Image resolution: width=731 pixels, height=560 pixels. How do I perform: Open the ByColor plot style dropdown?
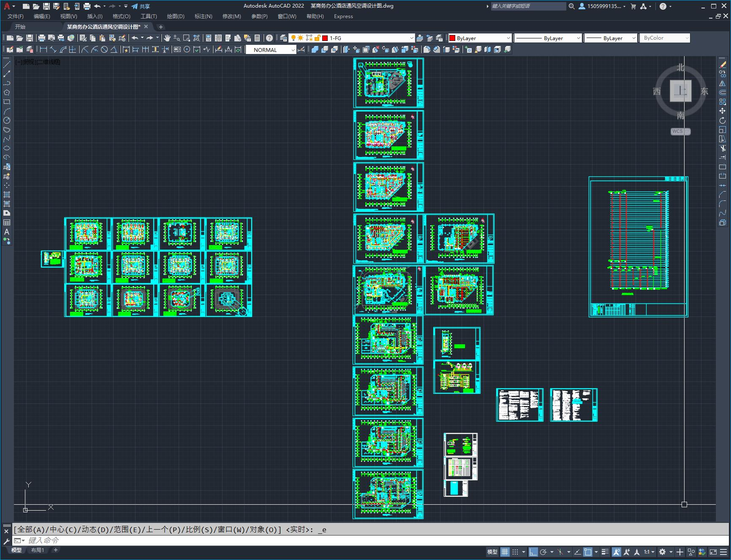[x=665, y=38]
